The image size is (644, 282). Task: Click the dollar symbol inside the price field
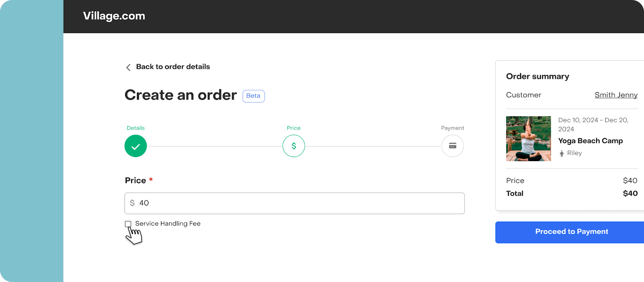point(132,203)
